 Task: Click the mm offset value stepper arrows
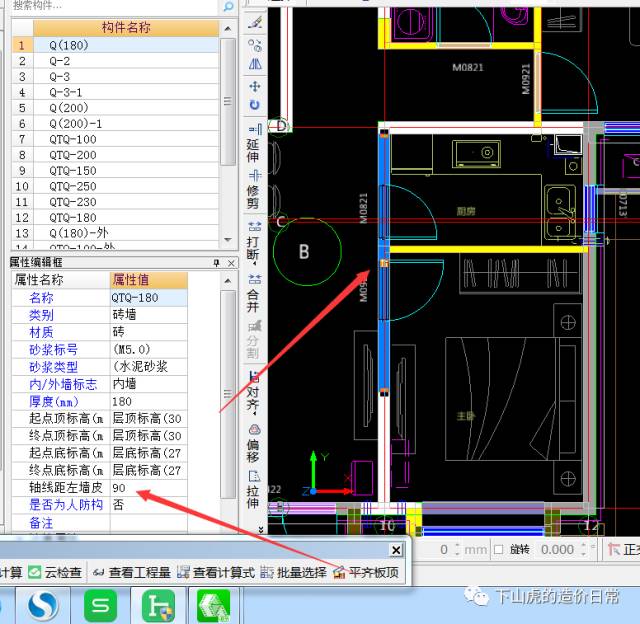(455, 550)
